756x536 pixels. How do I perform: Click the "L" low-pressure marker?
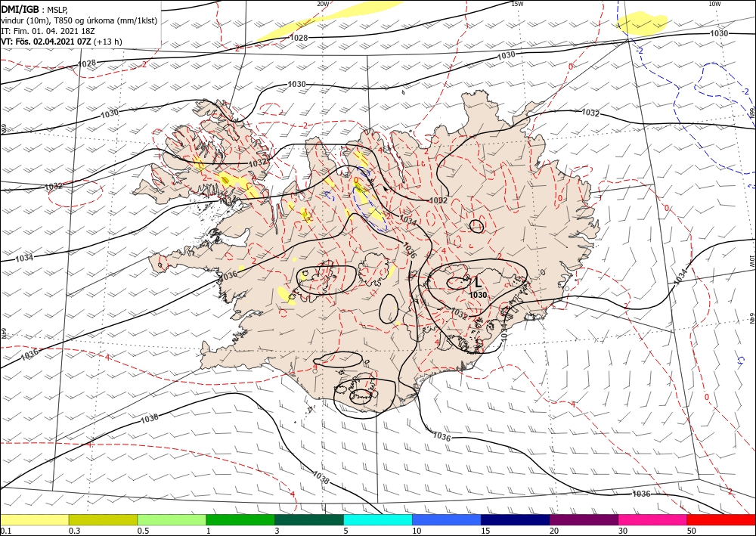click(x=478, y=283)
